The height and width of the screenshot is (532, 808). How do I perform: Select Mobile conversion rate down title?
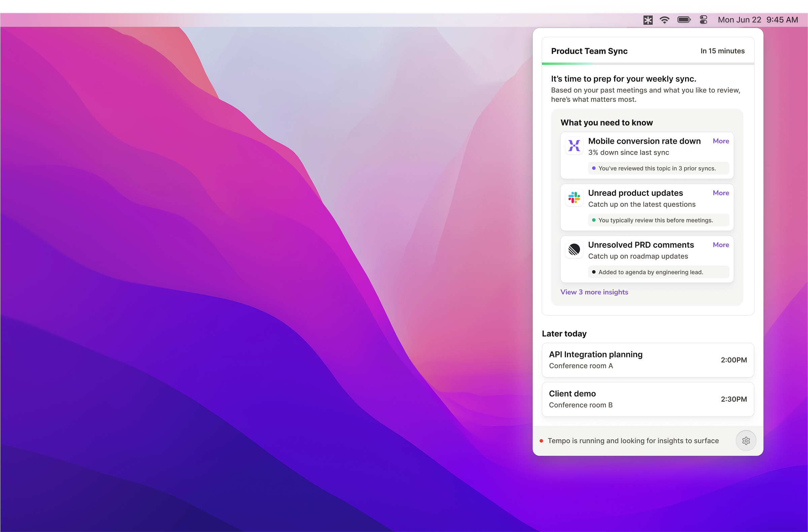tap(644, 141)
